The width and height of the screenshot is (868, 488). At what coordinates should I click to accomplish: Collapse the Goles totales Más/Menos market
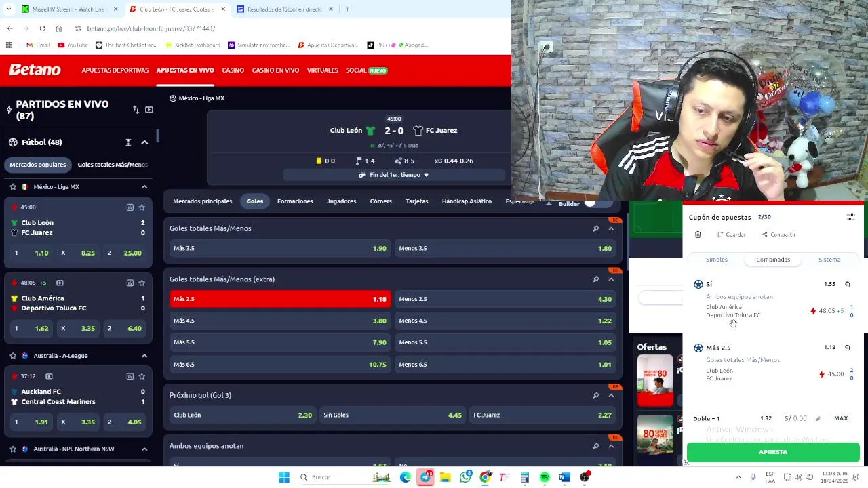[x=611, y=228]
